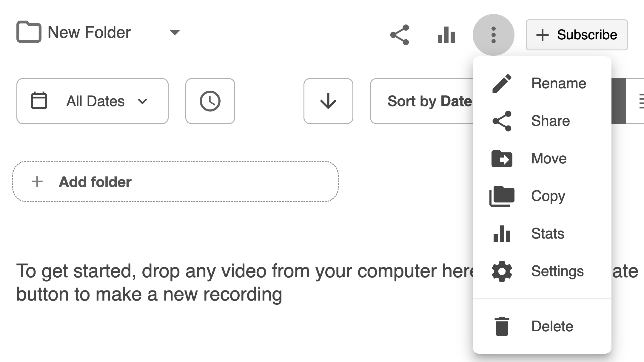Click the share icon in the header

tap(400, 35)
